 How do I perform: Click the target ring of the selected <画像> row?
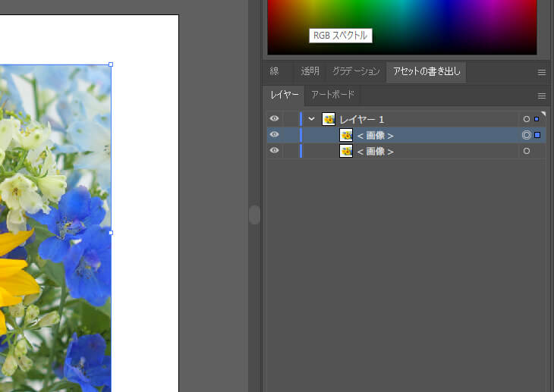tap(527, 135)
